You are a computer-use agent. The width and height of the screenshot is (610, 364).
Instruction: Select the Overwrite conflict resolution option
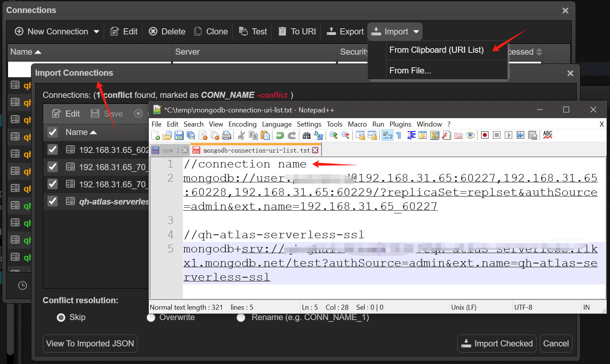click(151, 317)
